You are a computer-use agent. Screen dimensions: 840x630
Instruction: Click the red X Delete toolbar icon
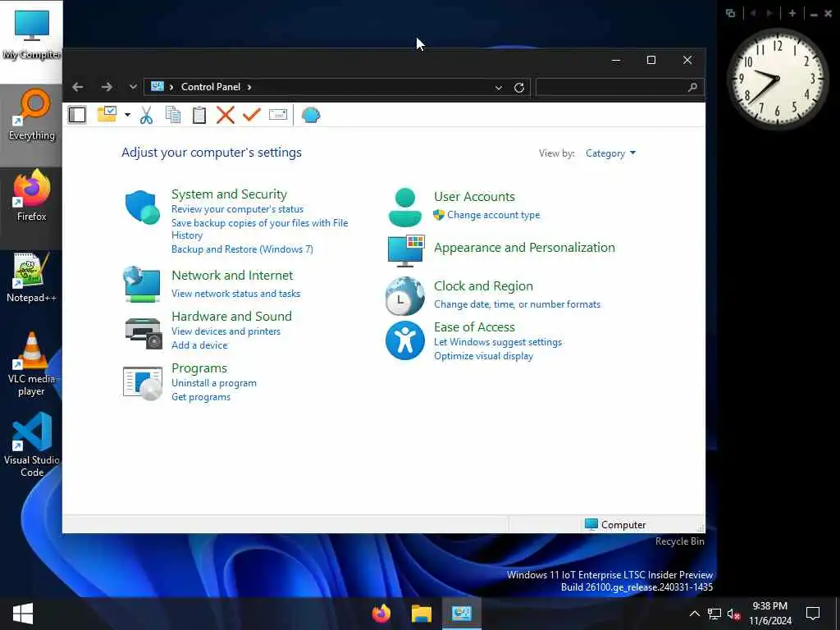click(226, 115)
